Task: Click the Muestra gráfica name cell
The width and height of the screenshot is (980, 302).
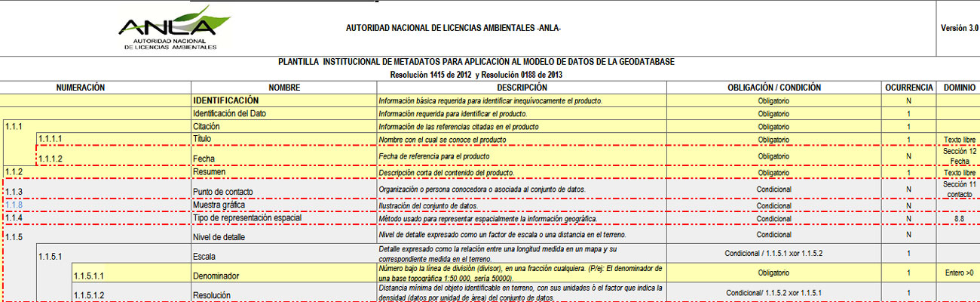Action: pos(219,205)
